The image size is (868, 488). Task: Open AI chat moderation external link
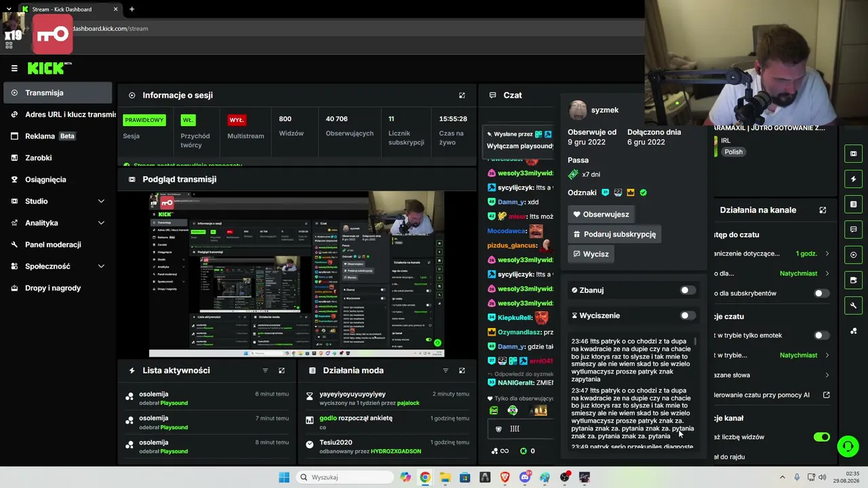coord(827,395)
